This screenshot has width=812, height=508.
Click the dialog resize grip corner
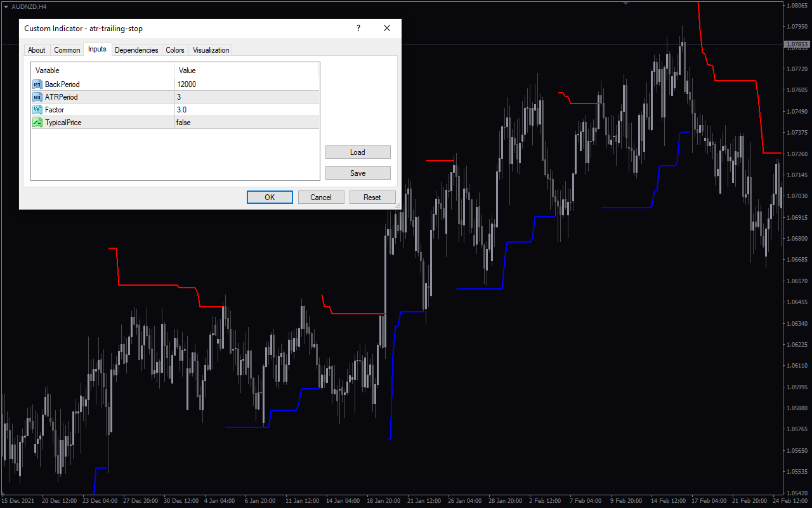pos(398,206)
